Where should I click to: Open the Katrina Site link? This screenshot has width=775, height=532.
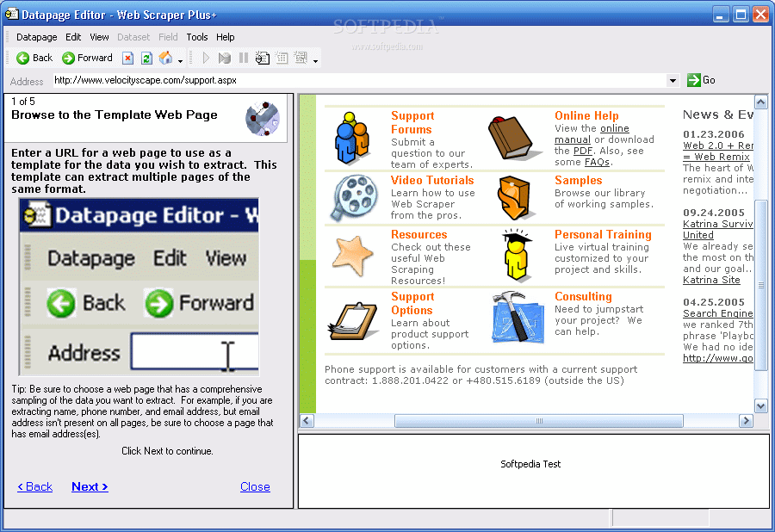(711, 280)
